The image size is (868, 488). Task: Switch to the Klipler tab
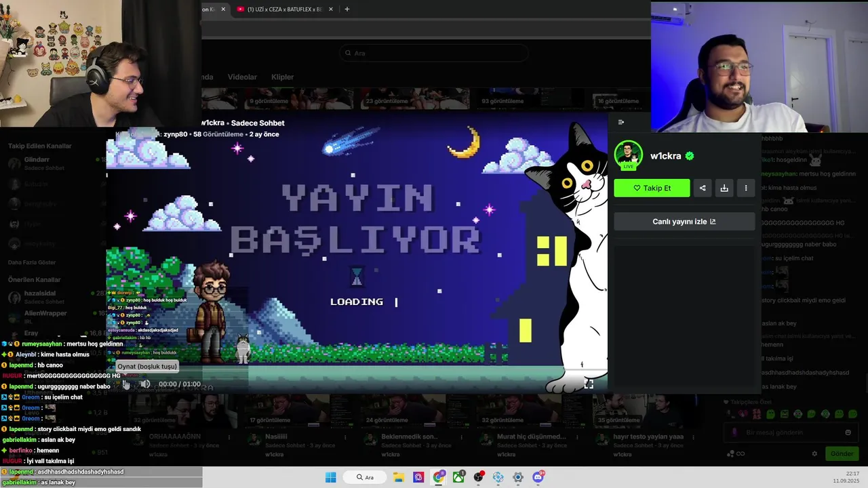click(x=283, y=77)
